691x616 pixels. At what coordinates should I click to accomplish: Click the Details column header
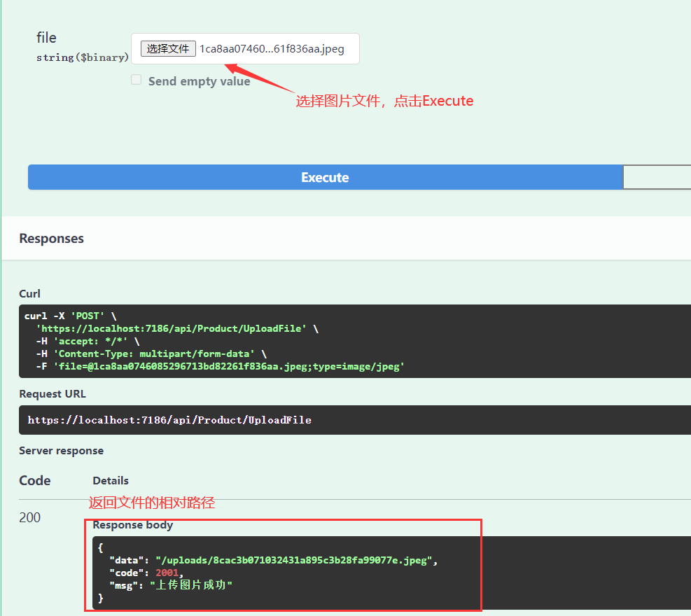click(111, 481)
